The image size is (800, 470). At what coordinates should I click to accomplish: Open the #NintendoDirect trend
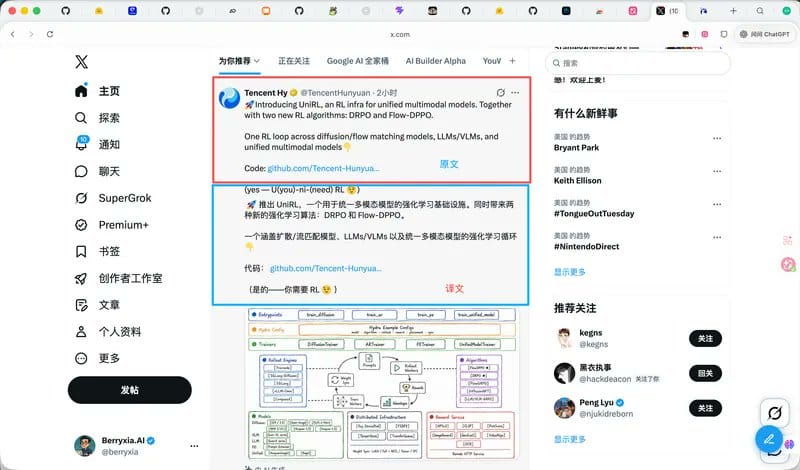pos(586,246)
